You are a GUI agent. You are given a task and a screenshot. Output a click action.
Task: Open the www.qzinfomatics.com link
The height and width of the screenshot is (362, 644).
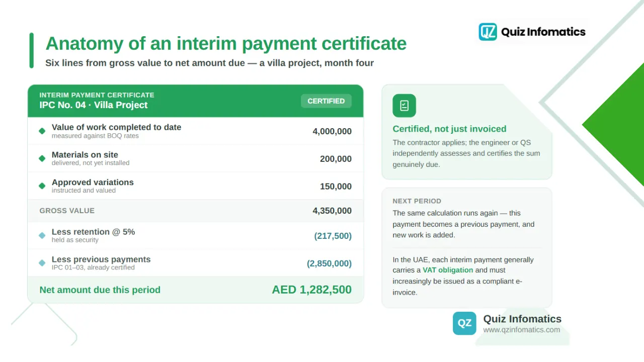point(521,330)
